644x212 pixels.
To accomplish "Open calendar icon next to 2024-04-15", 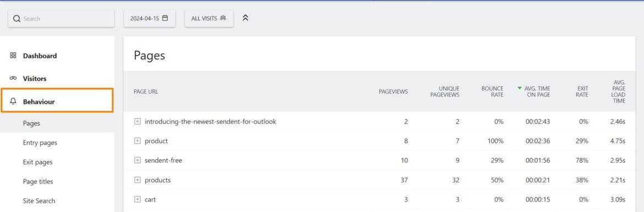I will (x=165, y=18).
